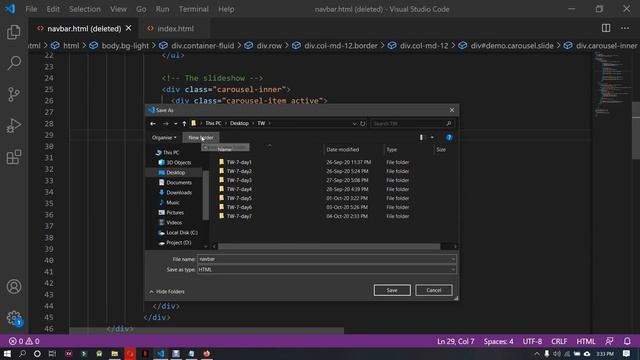Go back in Save As dialog
Viewport: 640px width, 360px height.
tap(153, 123)
